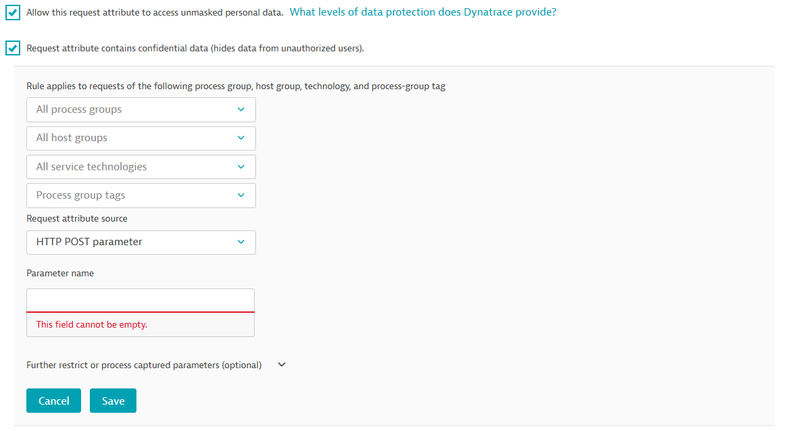
Task: Select the Process group tags field
Action: 141,196
